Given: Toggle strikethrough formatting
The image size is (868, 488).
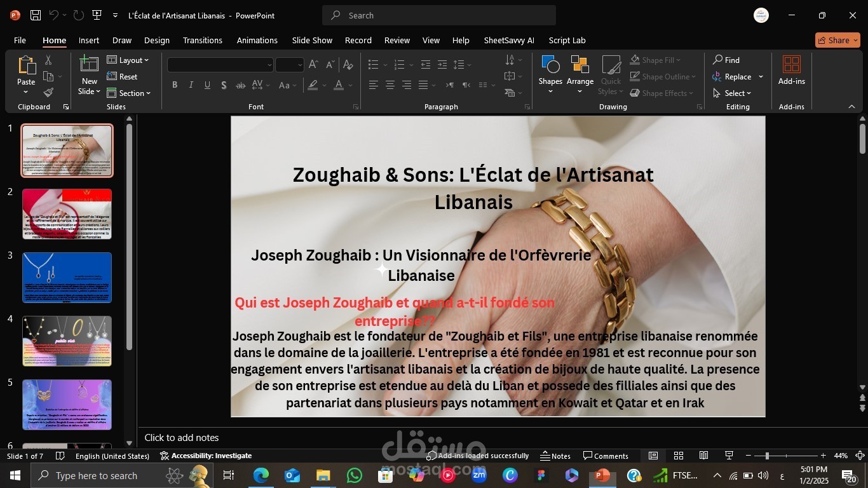Looking at the screenshot, I should 240,85.
